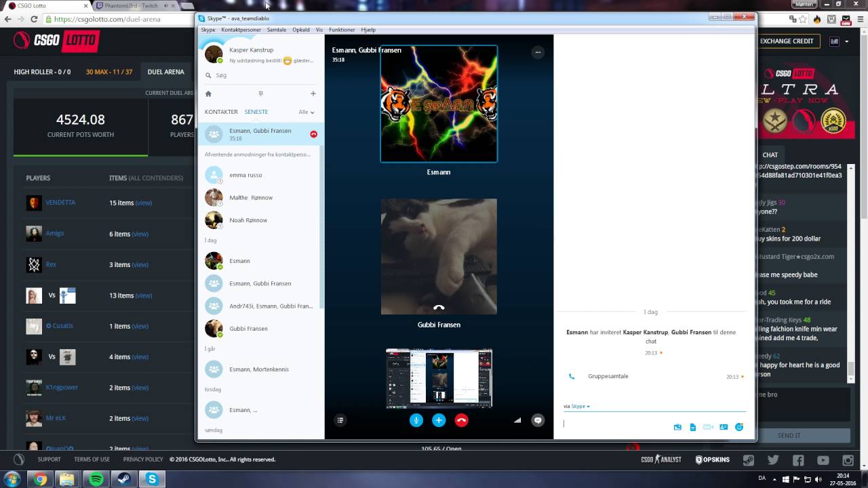Send a file icon in chat box
The image size is (868, 488).
[x=692, y=427]
